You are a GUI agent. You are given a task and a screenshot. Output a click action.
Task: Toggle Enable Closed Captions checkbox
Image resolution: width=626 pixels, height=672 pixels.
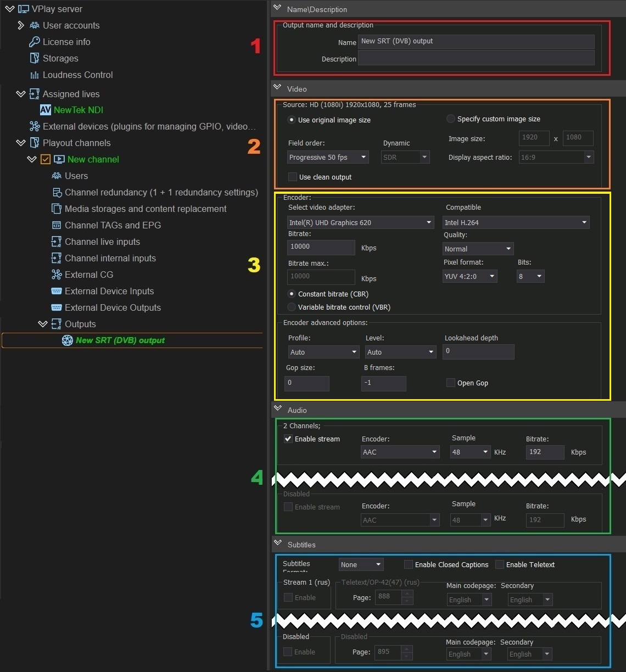point(409,564)
